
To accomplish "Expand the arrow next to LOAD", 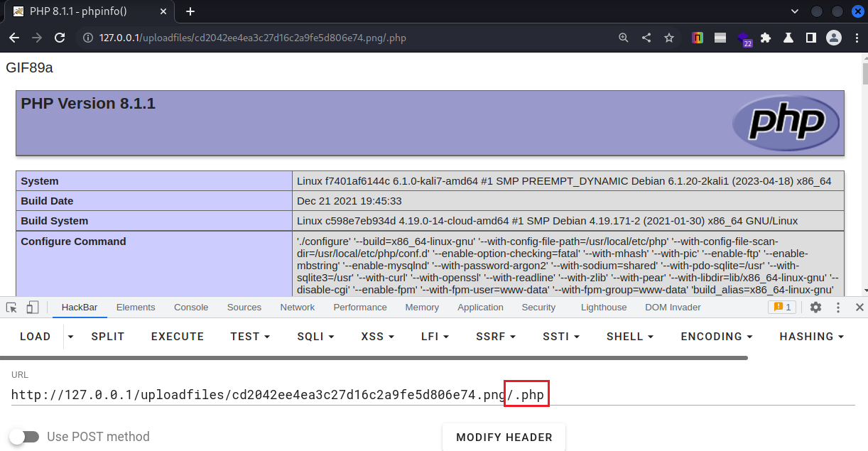I will pyautogui.click(x=70, y=337).
